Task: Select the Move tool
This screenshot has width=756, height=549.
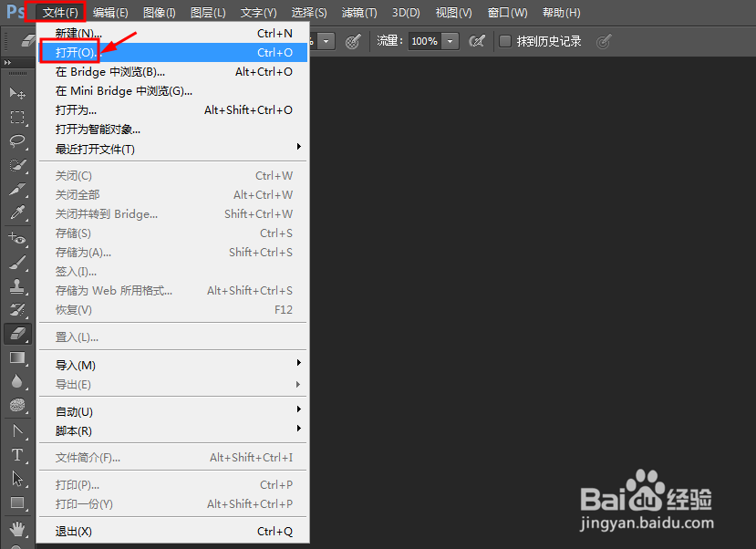Action: coord(17,93)
